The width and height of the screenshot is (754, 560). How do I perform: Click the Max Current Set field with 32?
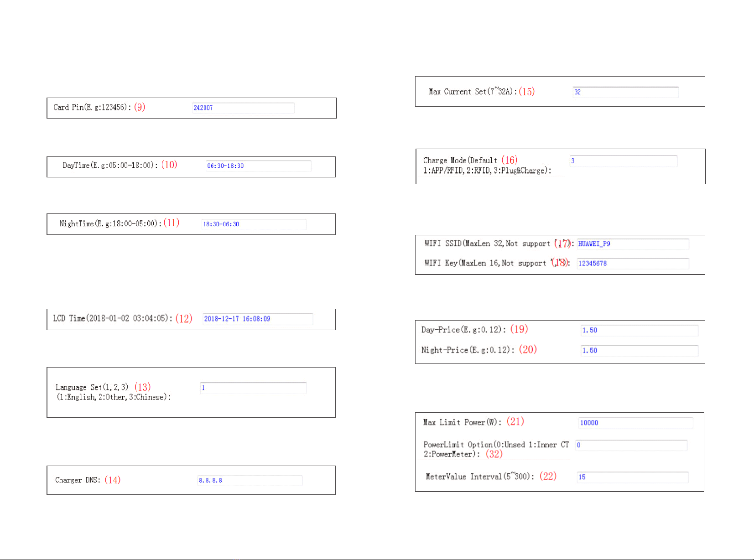(626, 92)
